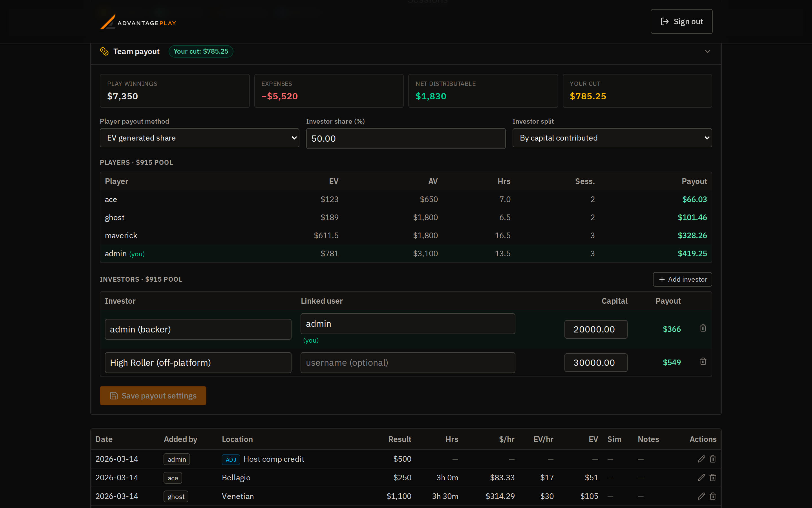812x508 pixels.
Task: Click the 'admin (you)' player row
Action: [x=406, y=254]
